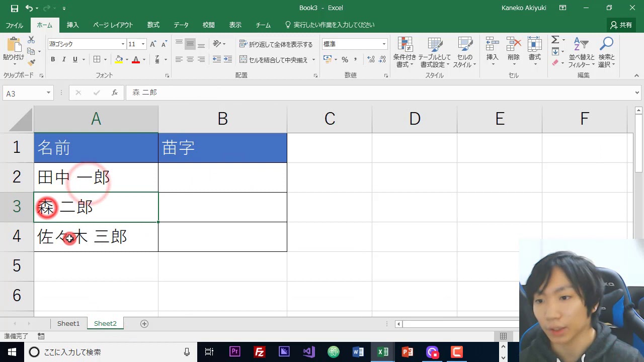The image size is (644, 362).
Task: Open the font size dropdown showing 11
Action: point(143,44)
